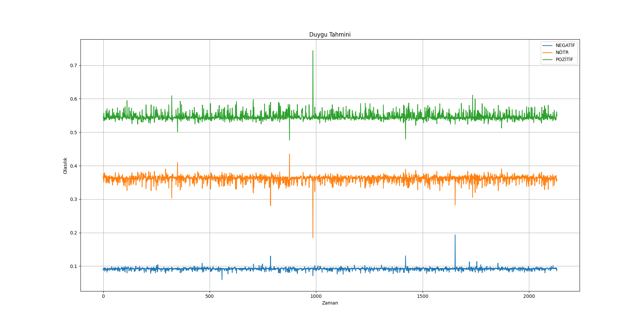Image resolution: width=644 pixels, height=327 pixels.
Task: Select the POZİTİF legend label
Action: (564, 60)
